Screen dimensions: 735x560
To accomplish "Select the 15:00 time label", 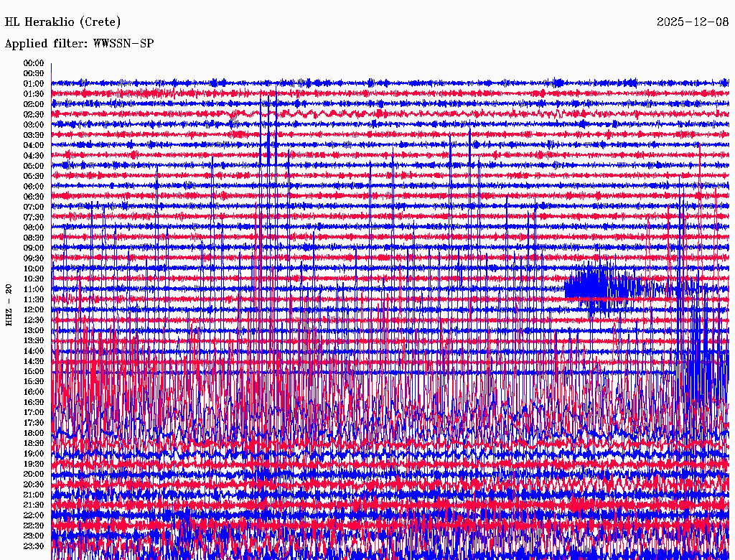I will (x=34, y=371).
